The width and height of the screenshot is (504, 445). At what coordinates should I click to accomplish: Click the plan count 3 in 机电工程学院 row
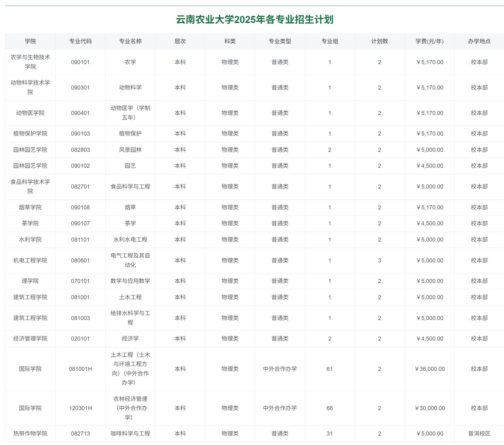coord(380,261)
